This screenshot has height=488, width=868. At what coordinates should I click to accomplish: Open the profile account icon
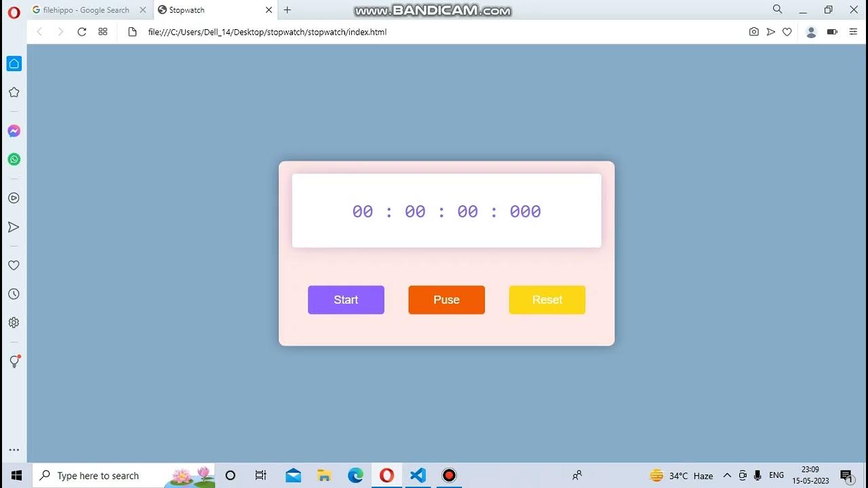pos(811,32)
